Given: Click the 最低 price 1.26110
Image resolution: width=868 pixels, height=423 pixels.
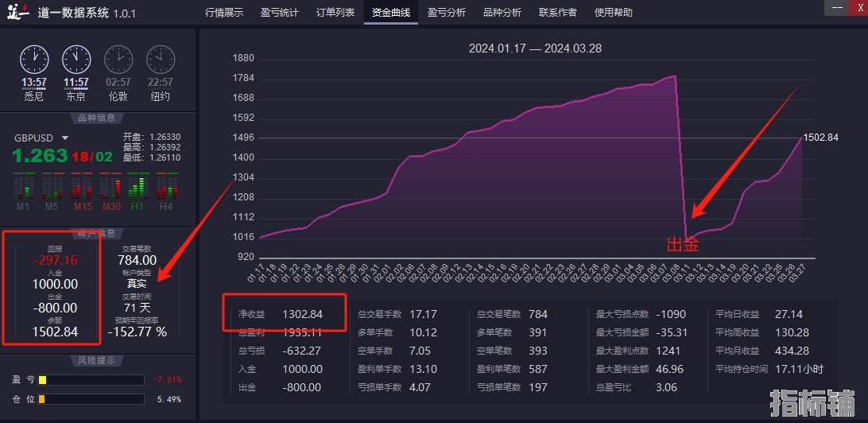Looking at the screenshot, I should [x=165, y=157].
